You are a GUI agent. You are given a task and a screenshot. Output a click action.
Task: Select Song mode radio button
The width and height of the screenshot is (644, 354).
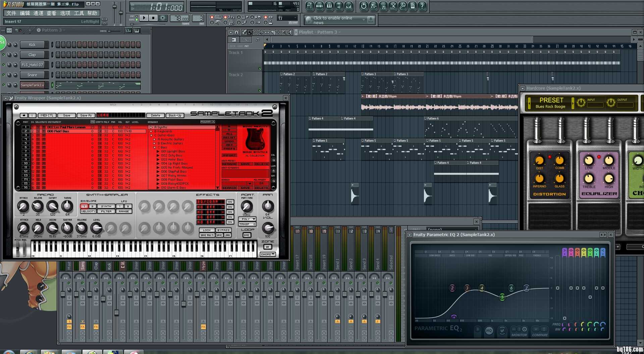(x=137, y=20)
